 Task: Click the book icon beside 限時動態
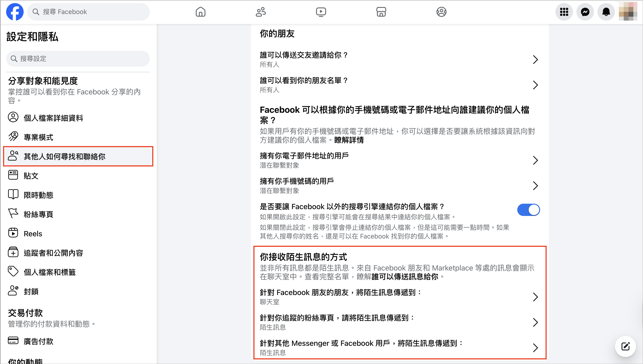tap(13, 194)
